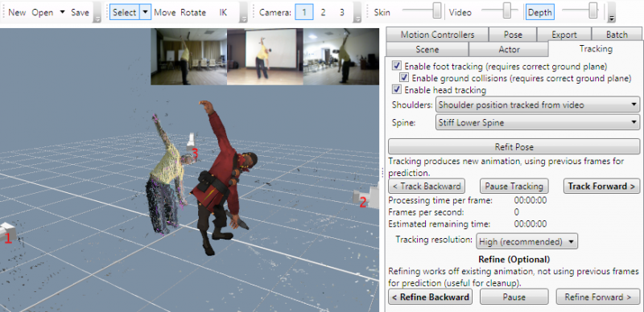Switch to Camera 3 view
Screen dimensions: 644x312
342,12
